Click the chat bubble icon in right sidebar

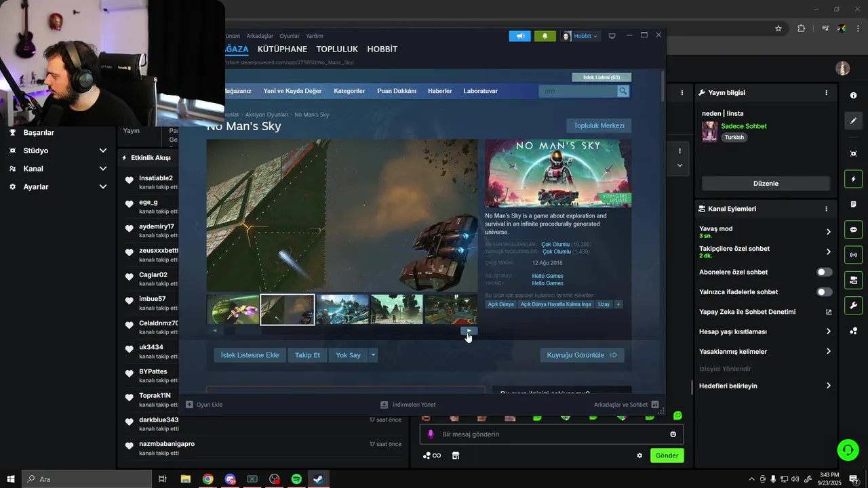click(854, 229)
